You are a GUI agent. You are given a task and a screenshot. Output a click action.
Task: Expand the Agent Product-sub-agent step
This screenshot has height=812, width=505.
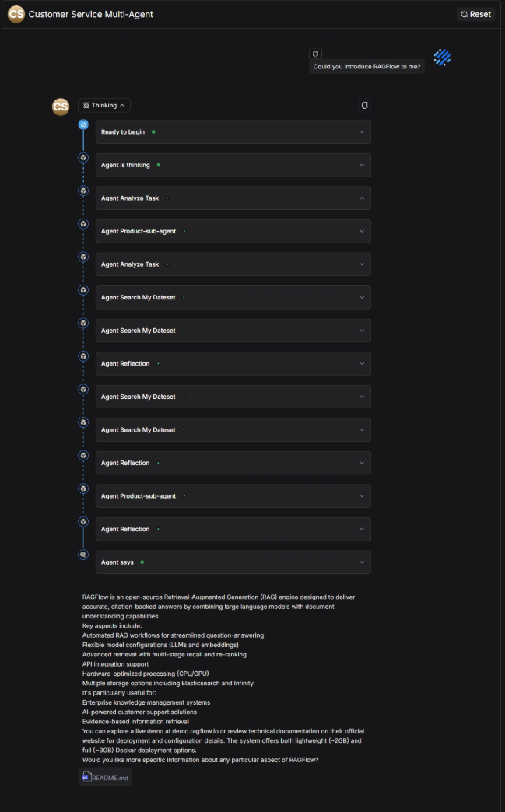coord(361,231)
